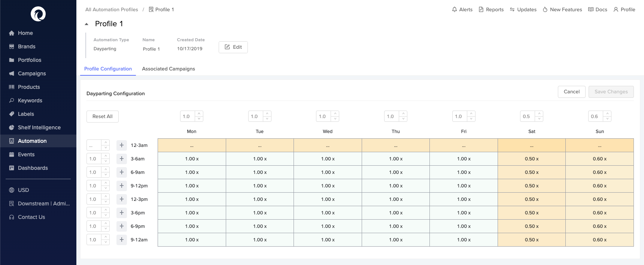Increase the Sat multiplier stepper

click(539, 114)
